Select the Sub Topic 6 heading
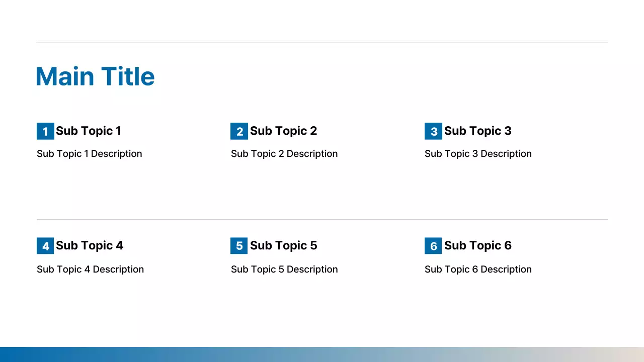The width and height of the screenshot is (644, 362). click(x=477, y=245)
